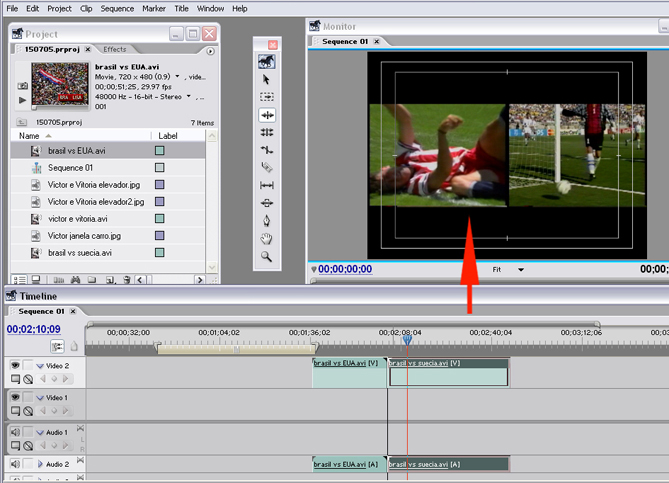Screen dimensions: 669x483
Task: Pick the Razor tool
Action: pos(267,167)
